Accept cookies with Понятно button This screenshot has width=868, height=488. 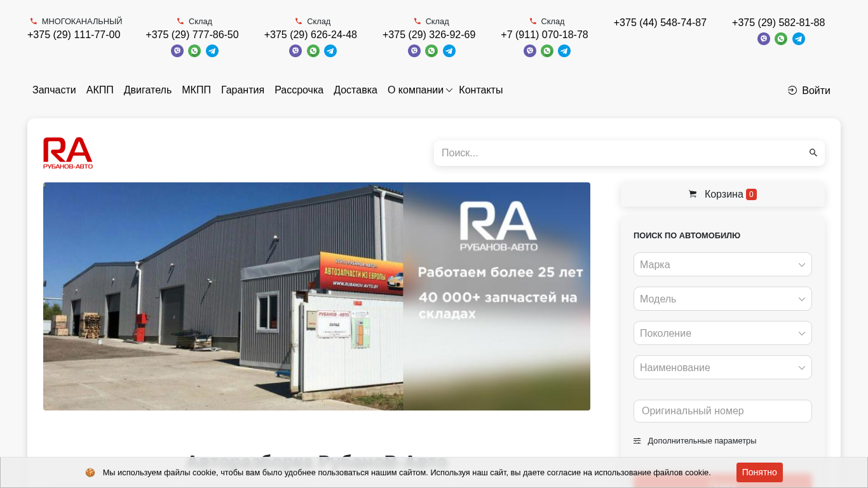coord(759,472)
